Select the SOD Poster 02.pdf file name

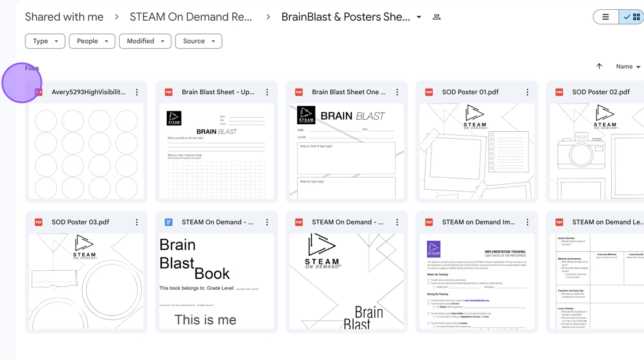pyautogui.click(x=601, y=92)
